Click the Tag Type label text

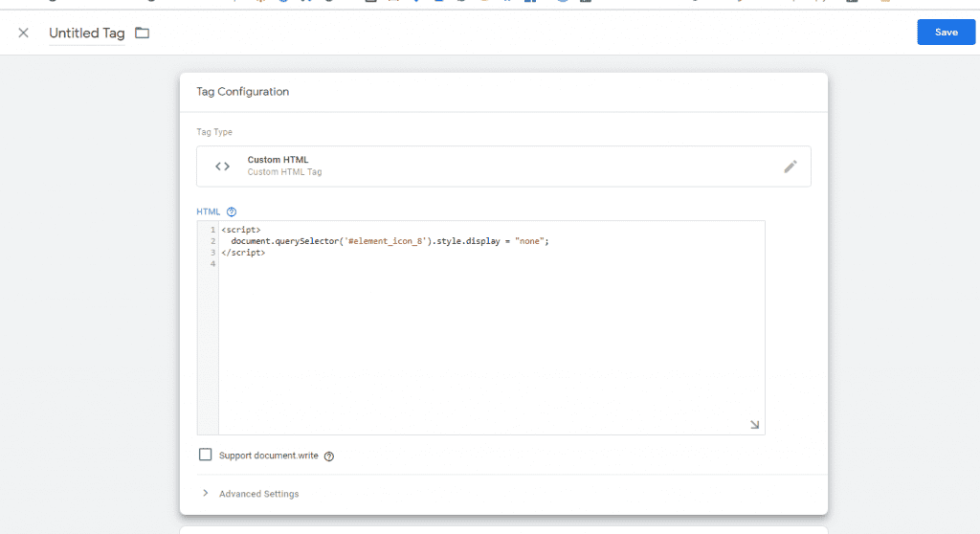tap(214, 132)
